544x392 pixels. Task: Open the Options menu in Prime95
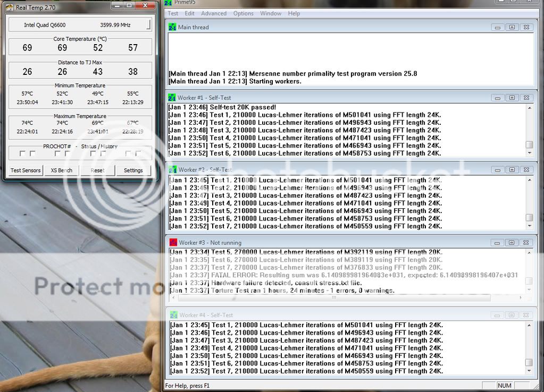243,13
